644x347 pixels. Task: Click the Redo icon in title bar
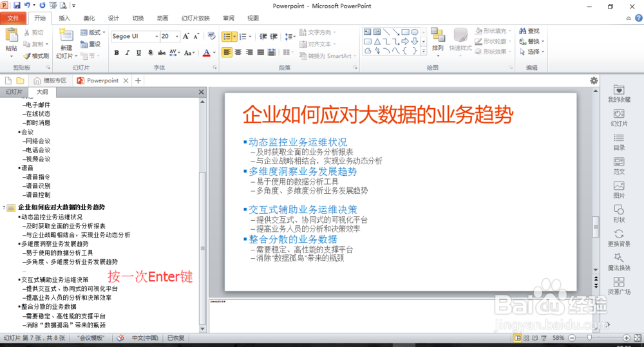point(42,5)
